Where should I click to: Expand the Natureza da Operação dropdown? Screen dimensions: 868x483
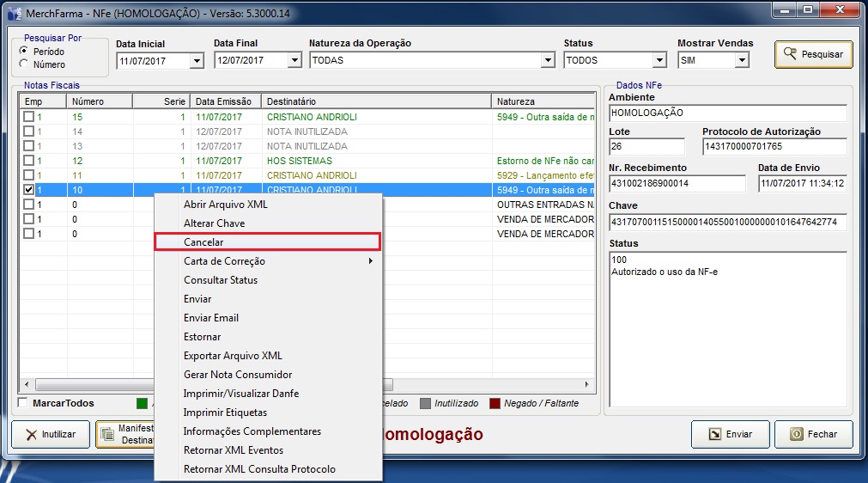(548, 61)
